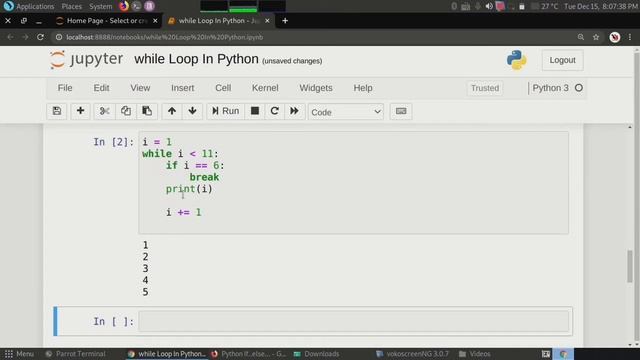The width and height of the screenshot is (640, 360).
Task: Reload the page
Action: coord(40,37)
